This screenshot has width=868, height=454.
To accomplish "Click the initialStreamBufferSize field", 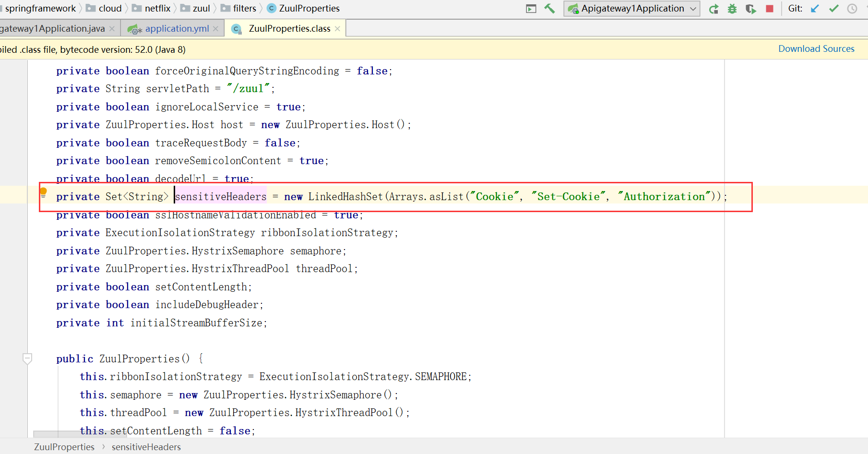I will tap(196, 323).
